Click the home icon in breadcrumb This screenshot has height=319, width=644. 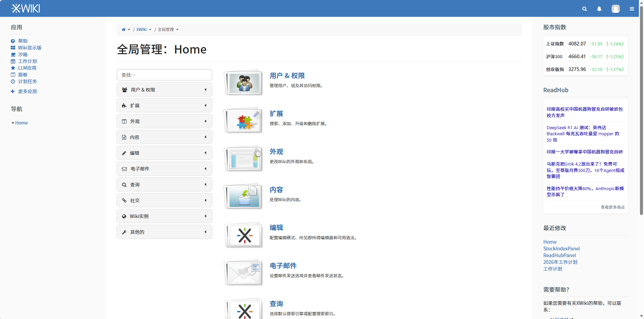[124, 30]
